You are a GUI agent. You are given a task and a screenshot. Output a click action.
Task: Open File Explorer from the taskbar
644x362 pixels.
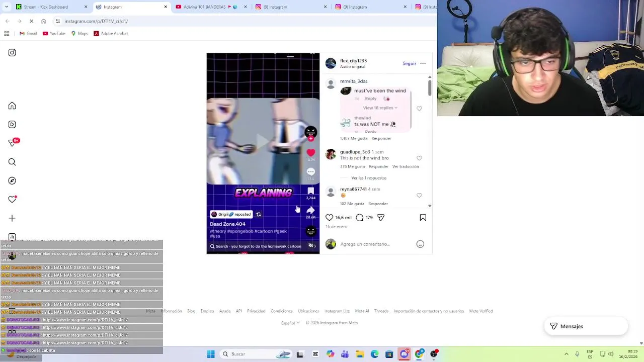pyautogui.click(x=360, y=354)
